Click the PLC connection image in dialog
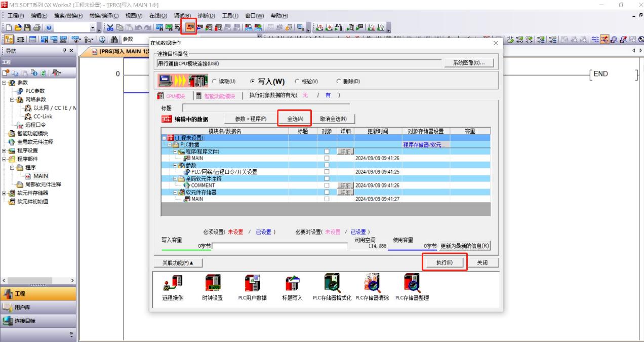The image size is (644, 342). click(x=182, y=81)
